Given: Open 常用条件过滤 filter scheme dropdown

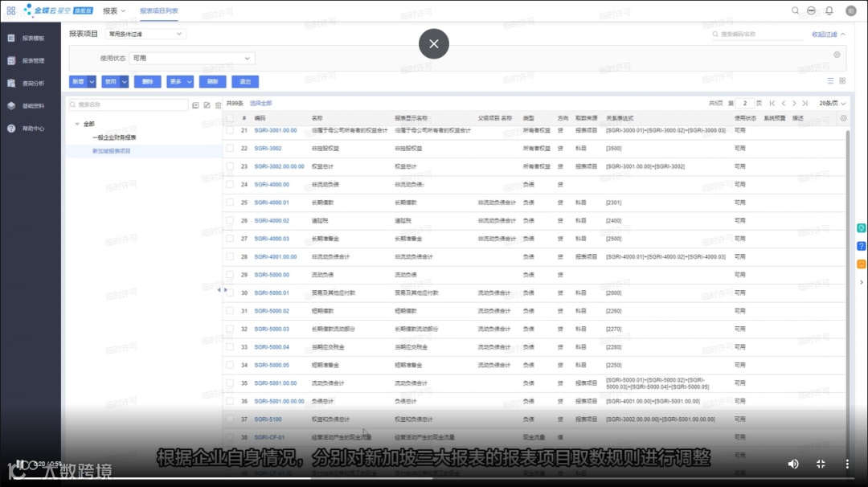Looking at the screenshot, I should (145, 34).
